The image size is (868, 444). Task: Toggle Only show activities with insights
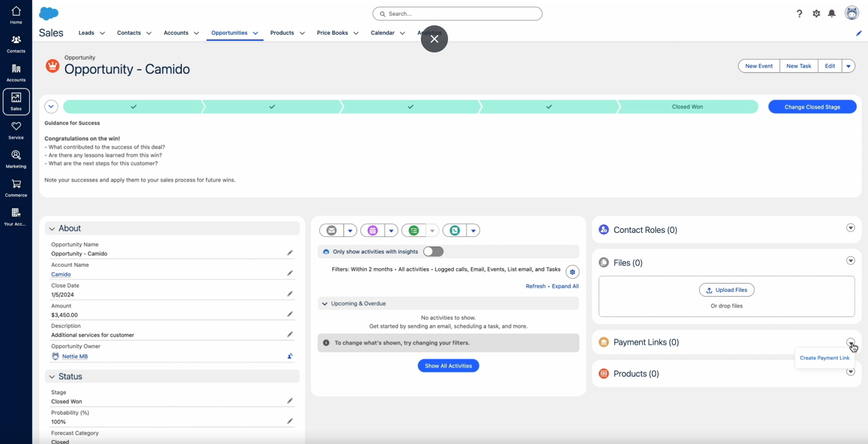433,251
